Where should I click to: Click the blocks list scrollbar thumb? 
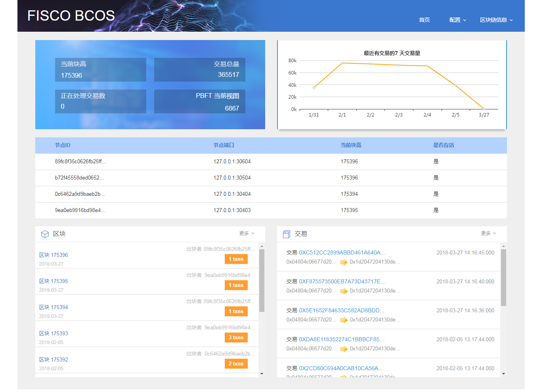(262, 281)
